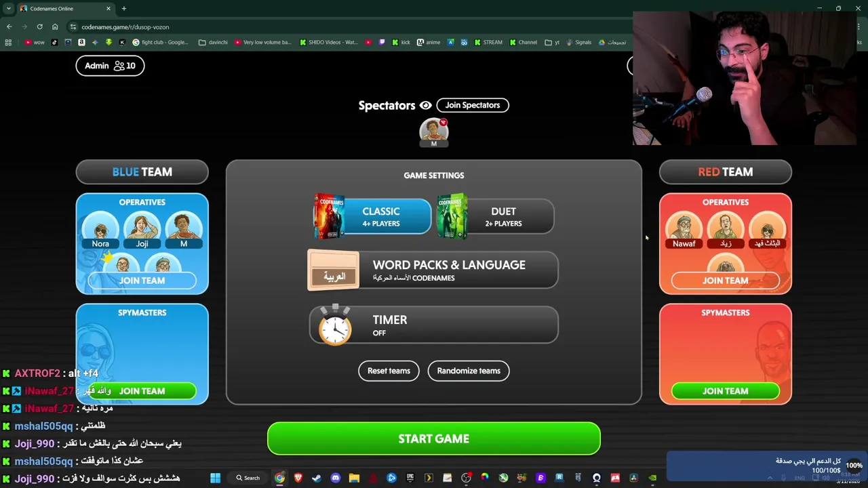Toggle the Timer OFF setting

434,325
